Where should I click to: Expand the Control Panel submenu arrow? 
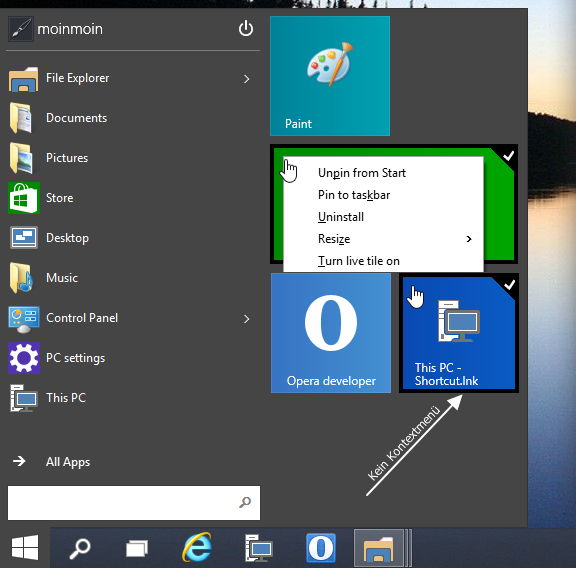[246, 319]
